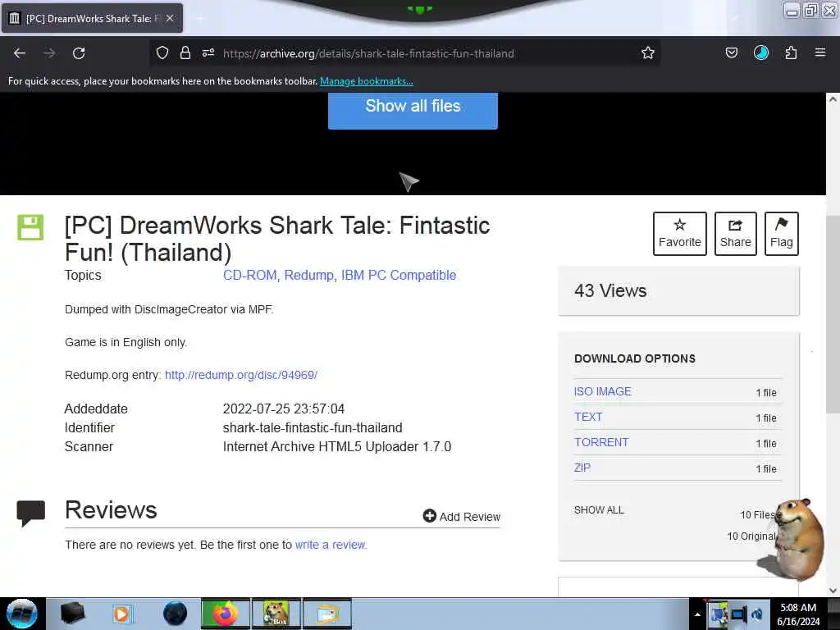
Task: Open the redump.org disc 94969 link
Action: click(x=241, y=375)
